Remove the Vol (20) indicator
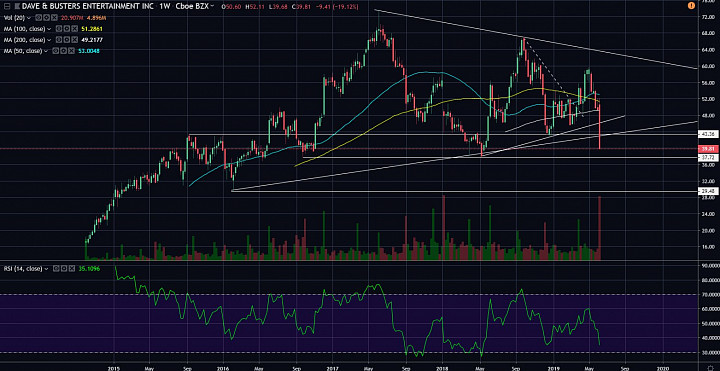 point(54,17)
